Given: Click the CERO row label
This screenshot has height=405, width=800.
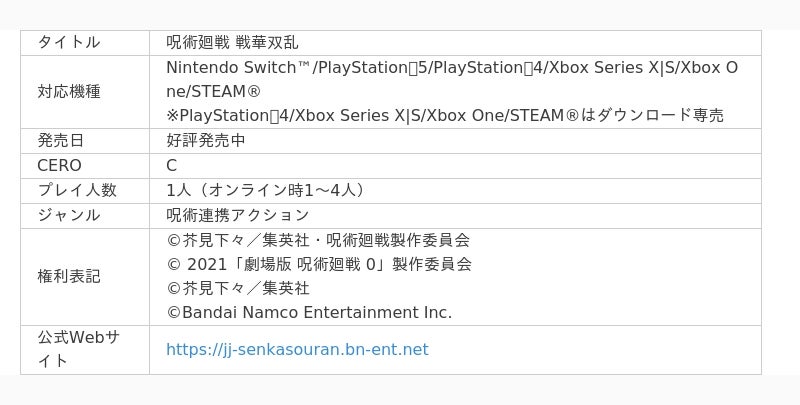Looking at the screenshot, I should point(59,165).
